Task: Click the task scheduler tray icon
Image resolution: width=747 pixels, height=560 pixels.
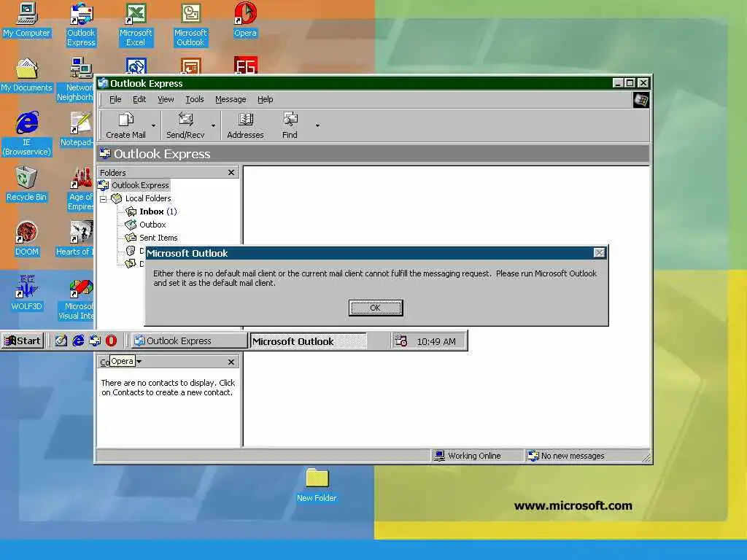Action: tap(401, 341)
